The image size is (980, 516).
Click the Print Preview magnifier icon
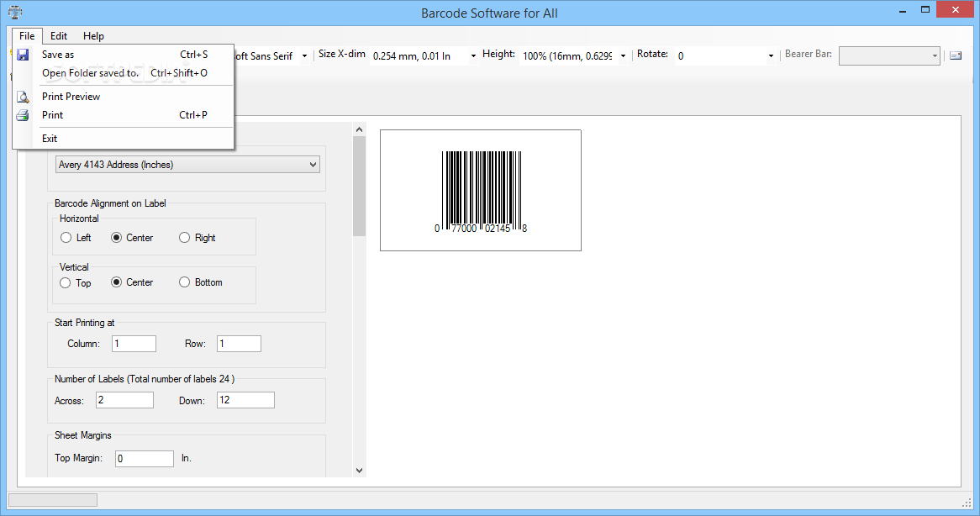(23, 97)
